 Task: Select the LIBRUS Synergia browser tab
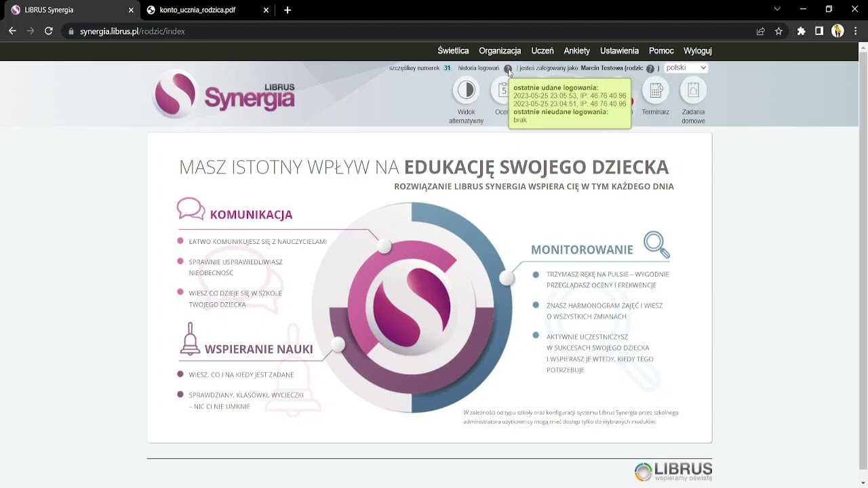pos(71,10)
